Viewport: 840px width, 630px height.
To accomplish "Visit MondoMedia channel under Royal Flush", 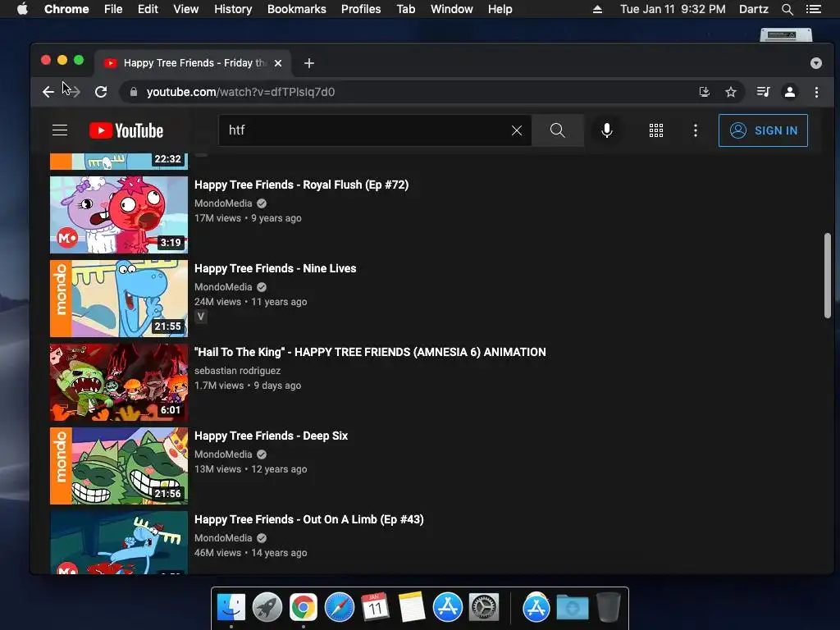I will click(x=223, y=203).
